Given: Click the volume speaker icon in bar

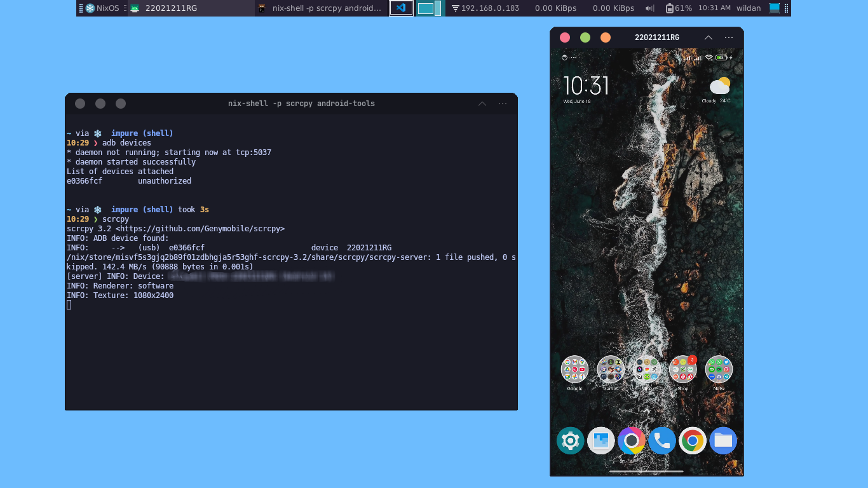Looking at the screenshot, I should click(650, 8).
